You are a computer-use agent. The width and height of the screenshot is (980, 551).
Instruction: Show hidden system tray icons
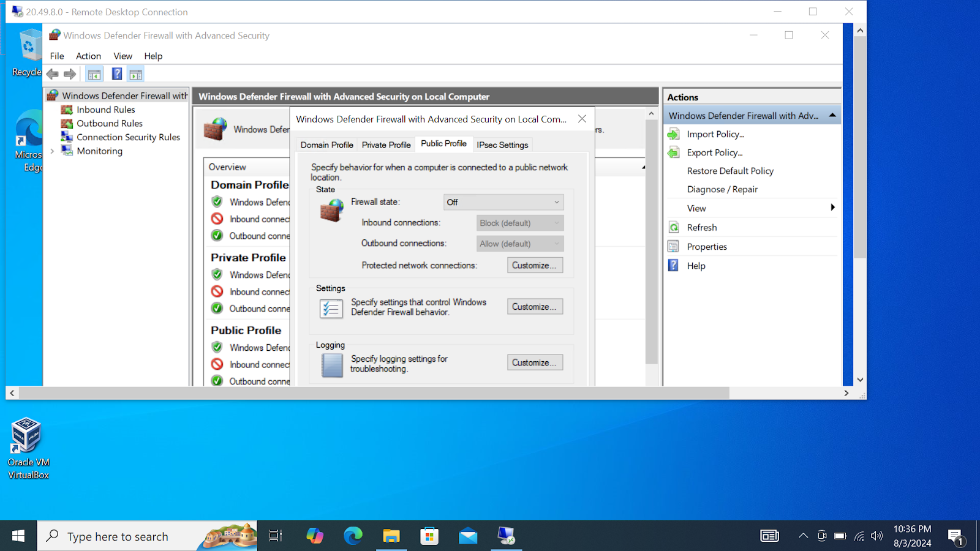(803, 536)
